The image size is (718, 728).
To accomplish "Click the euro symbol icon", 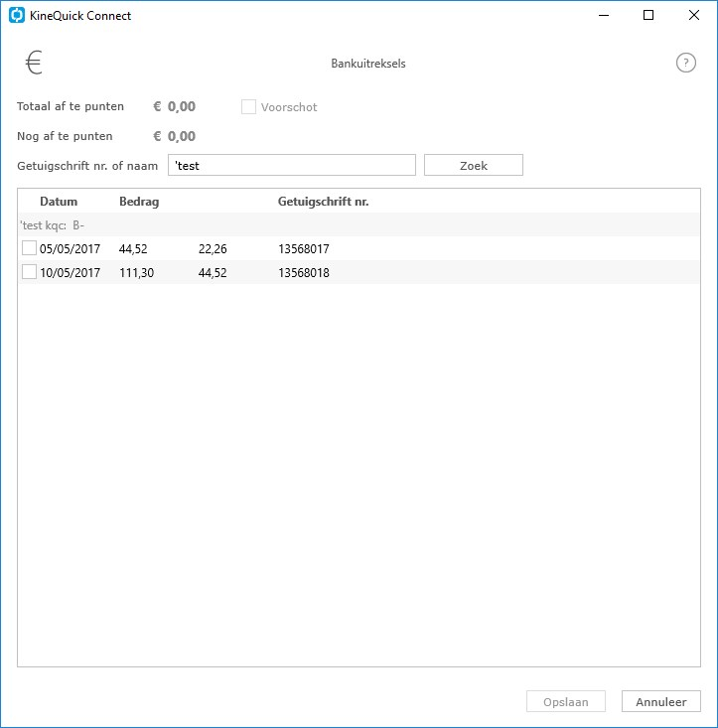I will click(34, 63).
